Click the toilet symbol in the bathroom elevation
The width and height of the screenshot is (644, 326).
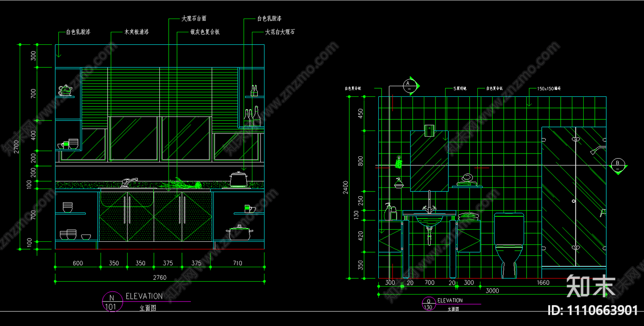pos(509,245)
